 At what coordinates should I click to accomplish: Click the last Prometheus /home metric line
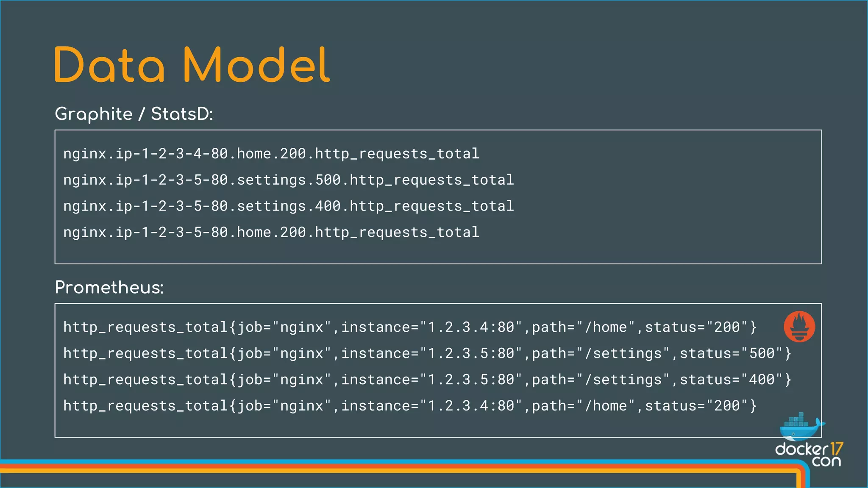[x=410, y=406]
